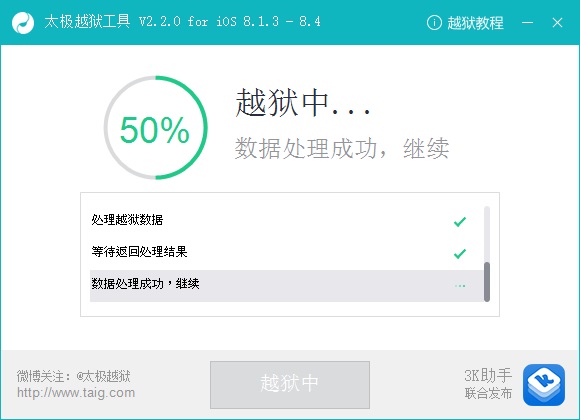Click the TaiG yin-yang logo icon
Screen dimensions: 580x420
pyautogui.click(x=23, y=23)
